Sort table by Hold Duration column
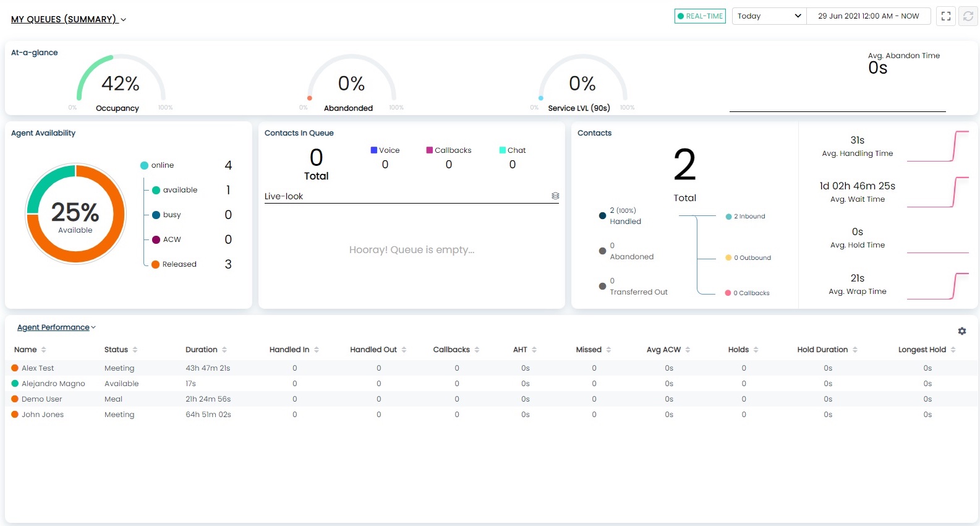 (855, 350)
